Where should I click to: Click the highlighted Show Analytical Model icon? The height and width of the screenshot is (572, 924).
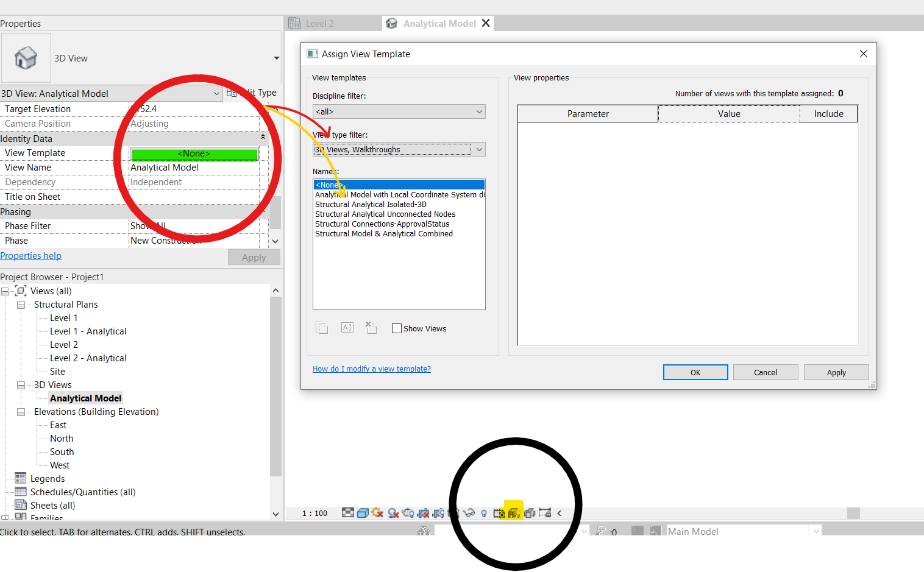(x=514, y=512)
